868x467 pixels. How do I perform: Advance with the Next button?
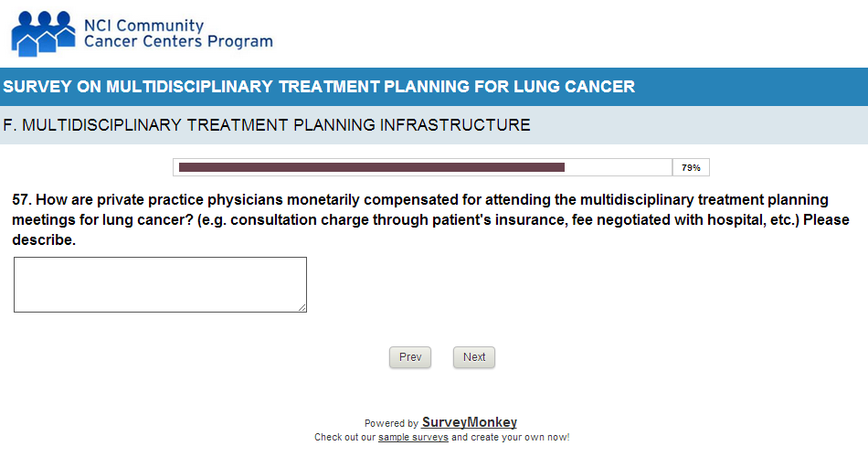tap(474, 357)
